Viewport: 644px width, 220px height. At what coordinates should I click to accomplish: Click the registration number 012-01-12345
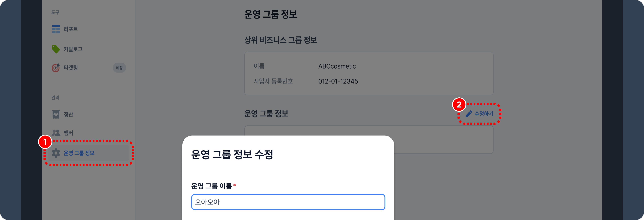click(x=338, y=81)
